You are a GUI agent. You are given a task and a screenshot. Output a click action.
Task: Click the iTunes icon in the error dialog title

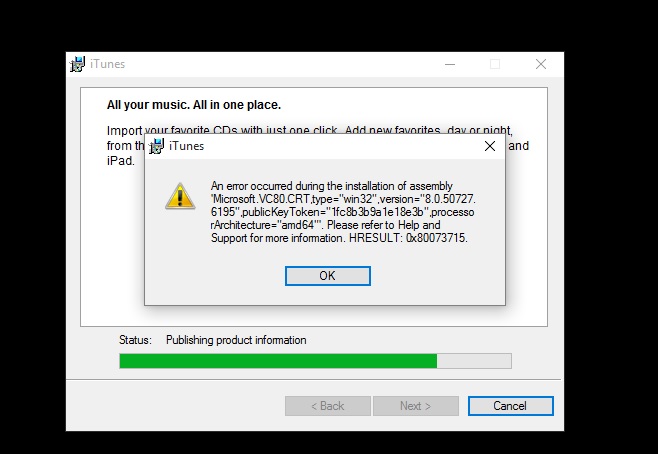click(x=157, y=146)
